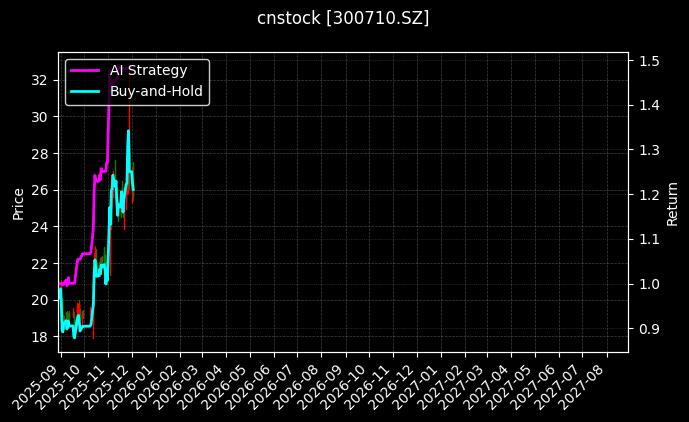Viewport: 689px width, 422px height.
Task: Click the 0.9 return tick label
Action: click(x=649, y=329)
